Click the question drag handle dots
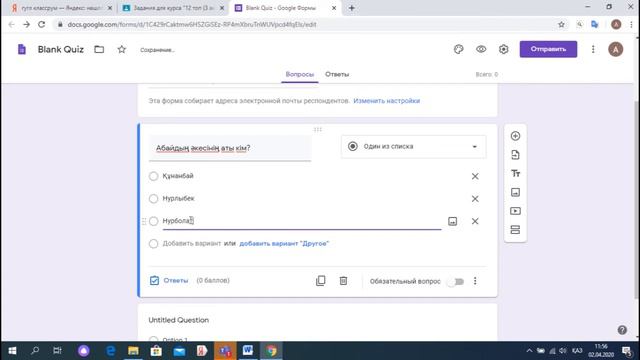640x360 pixels. coord(318,129)
